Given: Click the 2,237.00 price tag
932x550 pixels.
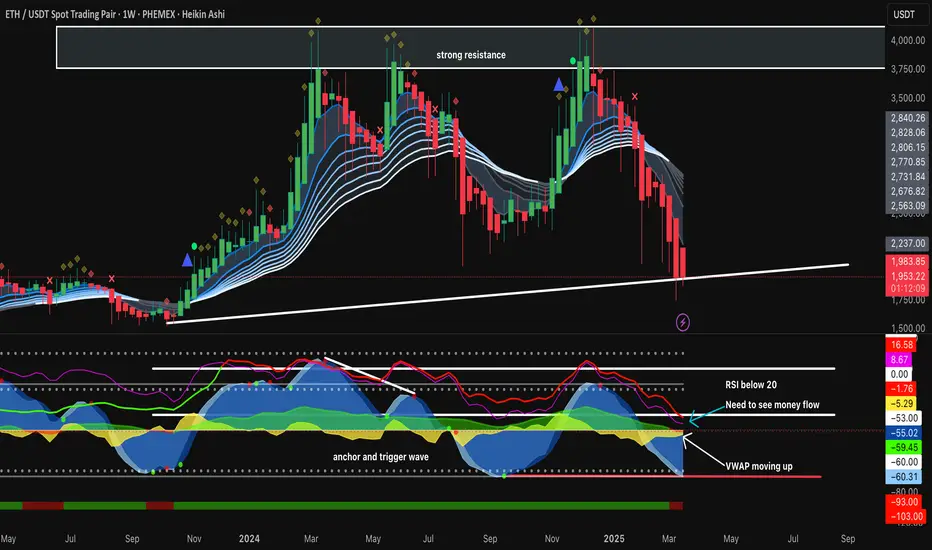Looking at the screenshot, I should click(x=907, y=243).
